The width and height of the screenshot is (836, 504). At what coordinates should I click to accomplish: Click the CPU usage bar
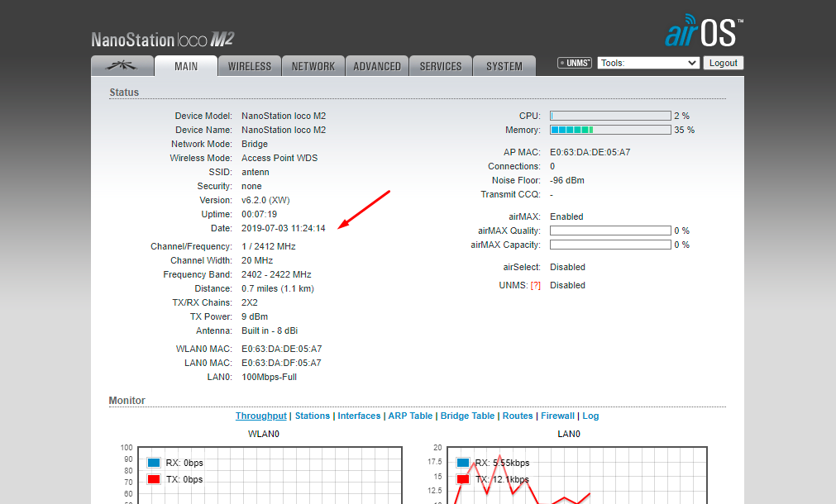[x=610, y=116]
